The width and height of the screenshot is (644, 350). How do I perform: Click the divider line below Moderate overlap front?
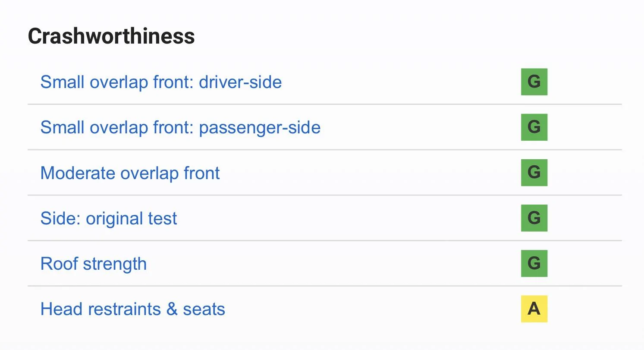coord(325,195)
